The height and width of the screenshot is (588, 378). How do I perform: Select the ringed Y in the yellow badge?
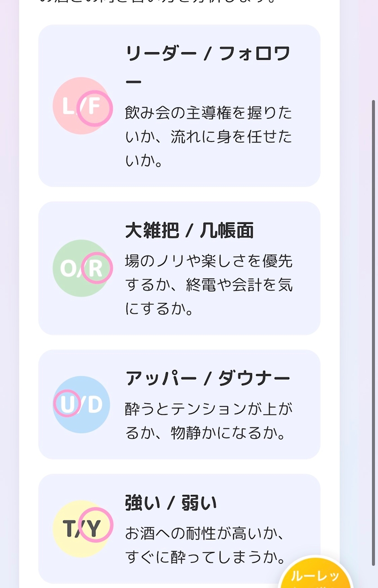(95, 525)
